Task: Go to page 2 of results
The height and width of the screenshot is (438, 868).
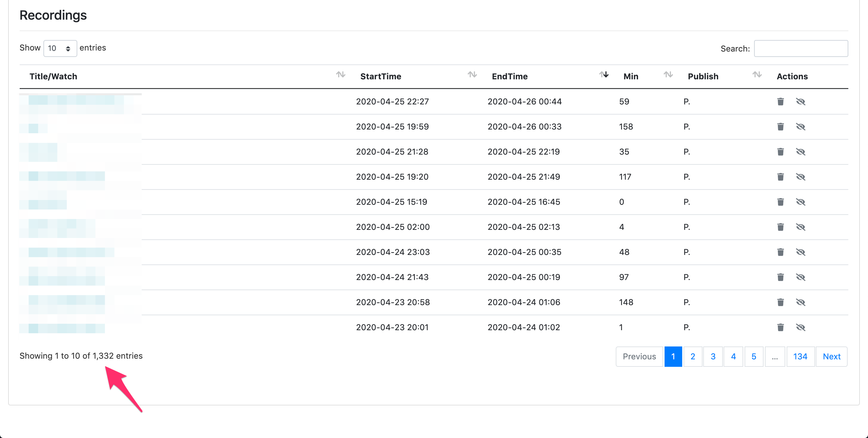Action: click(x=693, y=356)
